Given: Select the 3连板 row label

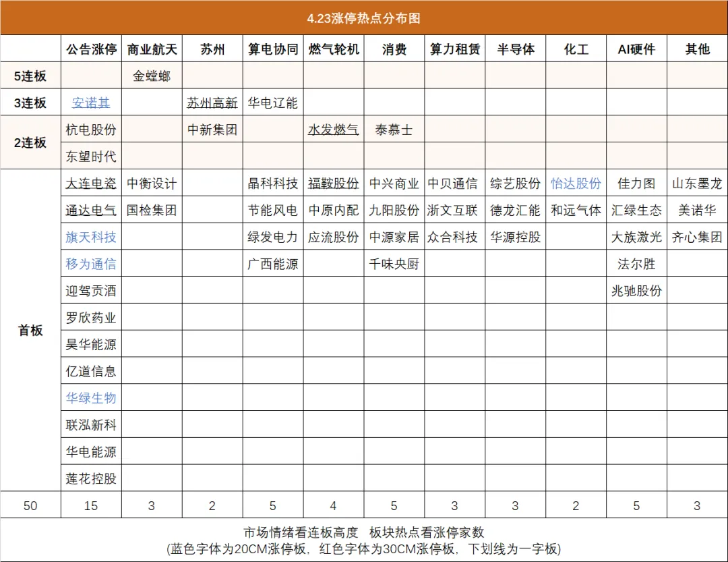Looking at the screenshot, I should coord(30,103).
